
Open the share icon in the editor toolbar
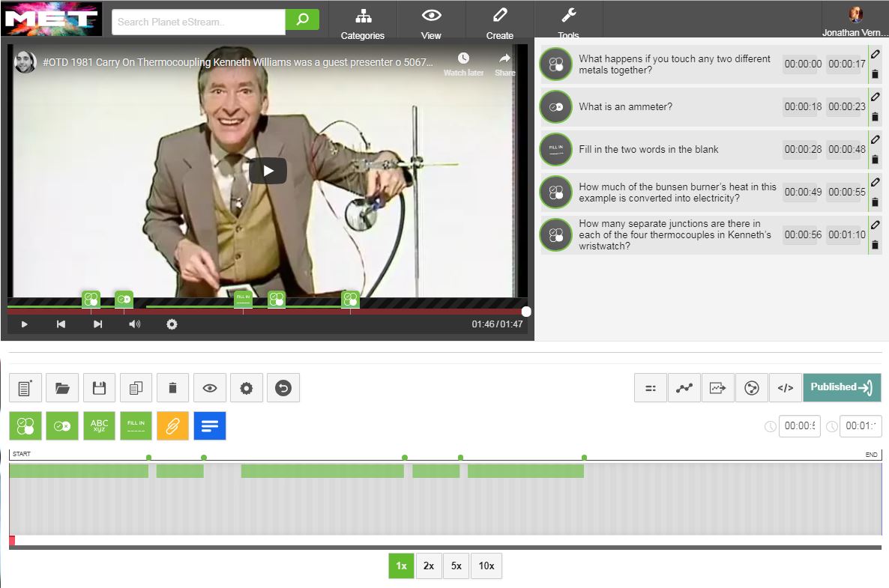[752, 388]
